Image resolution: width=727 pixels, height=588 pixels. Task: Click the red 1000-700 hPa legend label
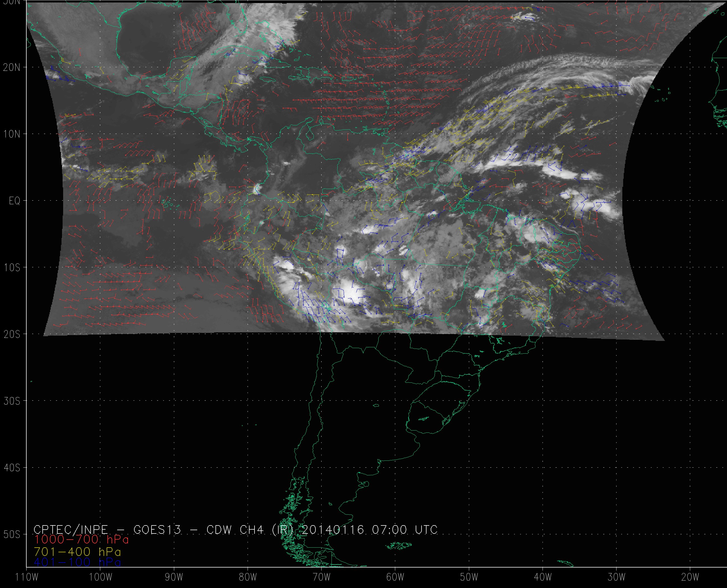tap(81, 539)
